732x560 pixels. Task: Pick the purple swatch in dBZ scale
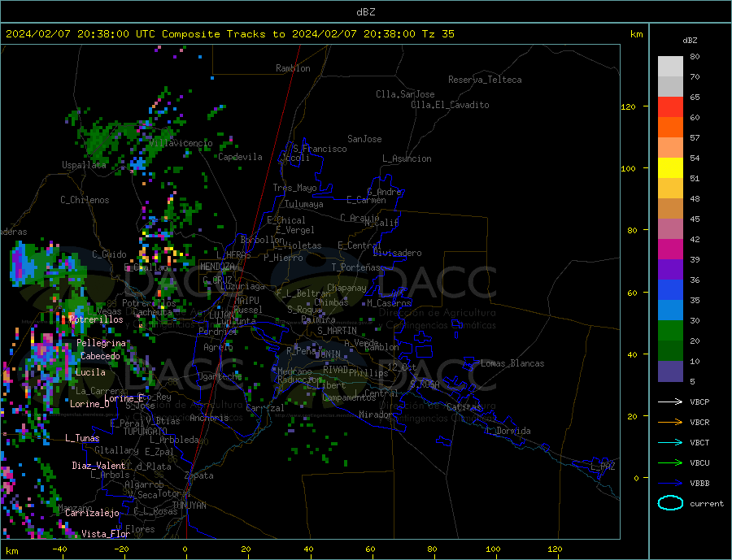coord(670,270)
